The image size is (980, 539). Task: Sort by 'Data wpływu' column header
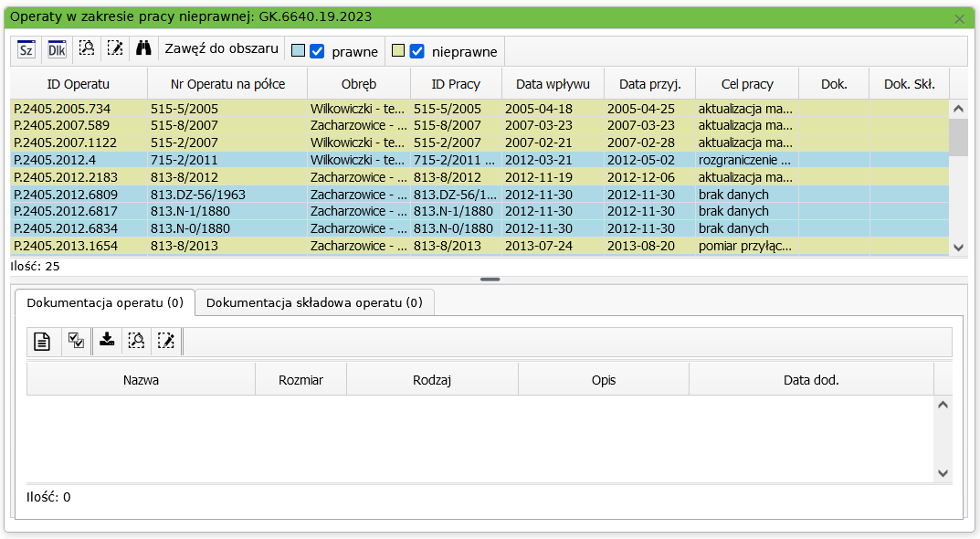[x=553, y=84]
